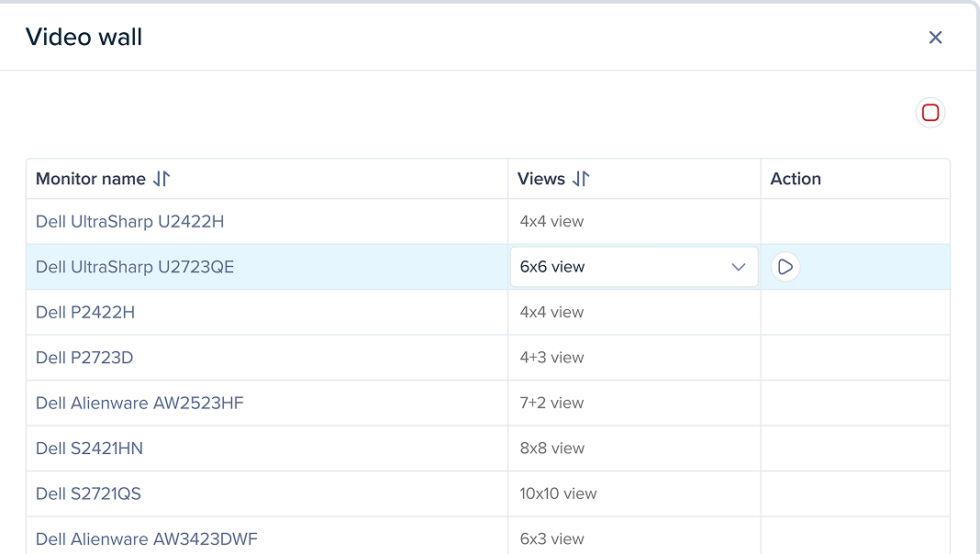Image resolution: width=980 pixels, height=554 pixels.
Task: Click the Video wall title
Action: pyautogui.click(x=84, y=37)
